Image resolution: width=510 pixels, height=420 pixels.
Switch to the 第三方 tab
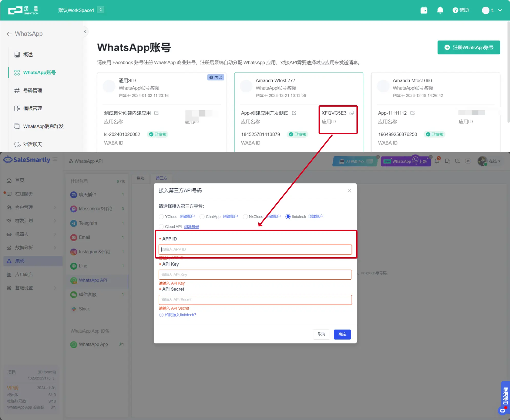162,178
